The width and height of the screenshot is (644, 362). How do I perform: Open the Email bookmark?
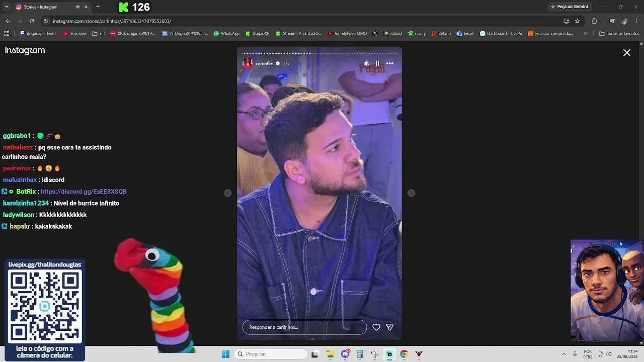tap(465, 34)
